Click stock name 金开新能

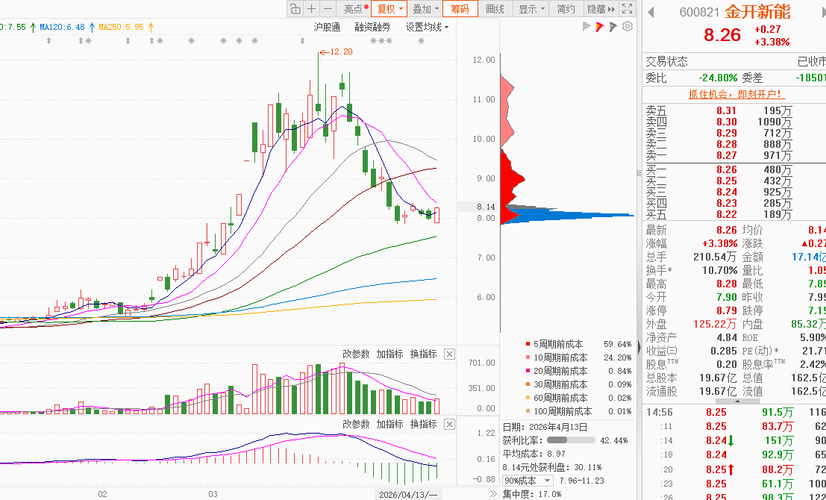(x=758, y=12)
